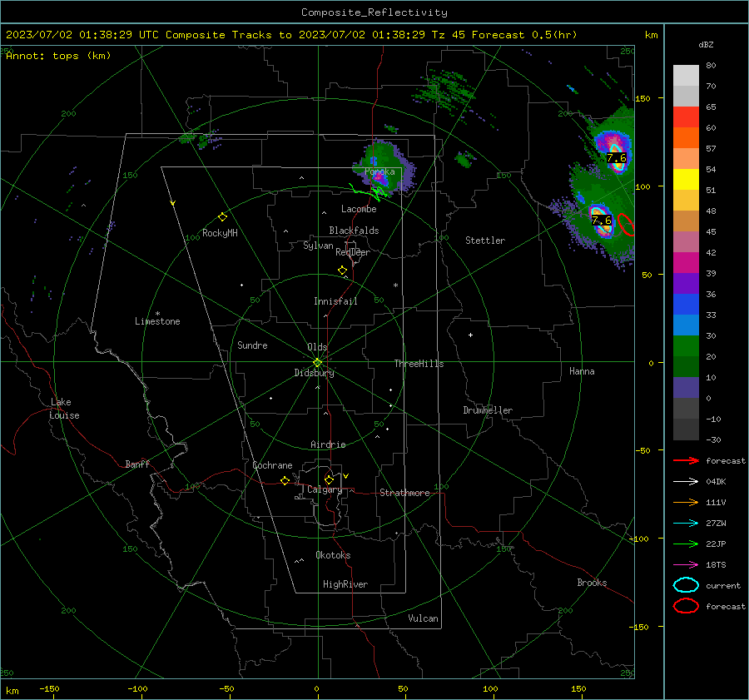
Task: Select the blue 36 dBZ color swatch
Action: [x=686, y=305]
